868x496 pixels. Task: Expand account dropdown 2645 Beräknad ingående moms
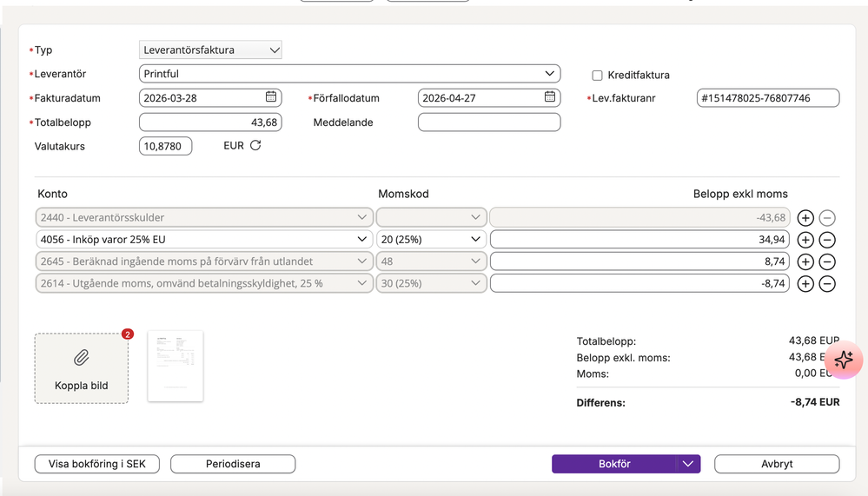pyautogui.click(x=204, y=261)
